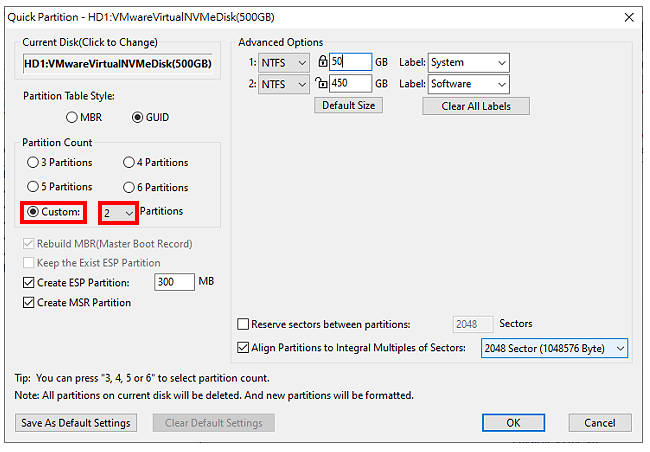The image size is (650, 452).
Task: Open file system dropdown for partition 1
Action: click(284, 63)
